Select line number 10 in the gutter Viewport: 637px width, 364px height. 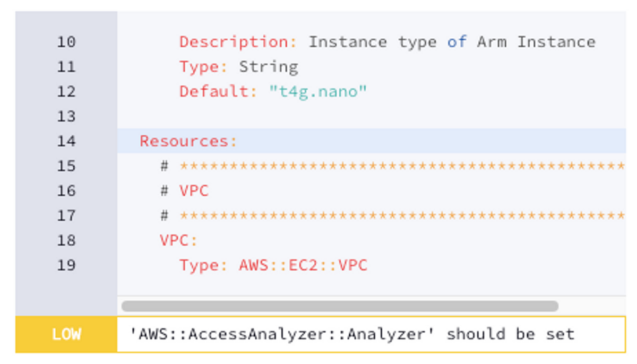pos(67,41)
